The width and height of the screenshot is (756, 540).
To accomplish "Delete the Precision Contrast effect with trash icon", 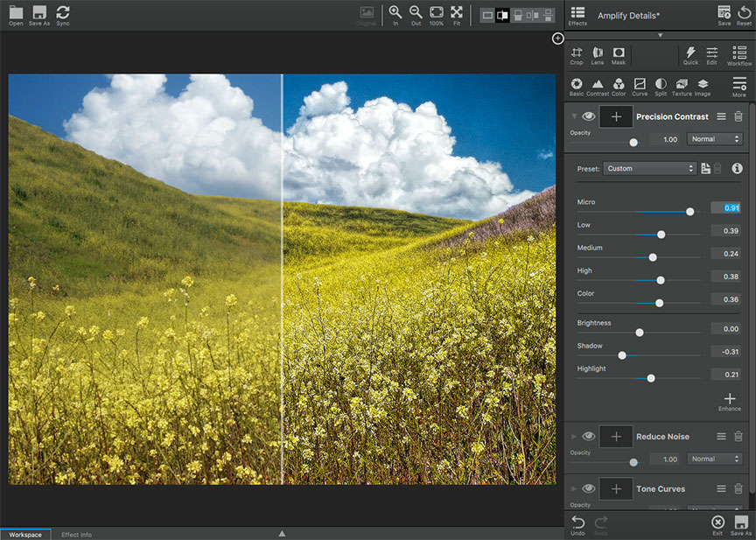I will [738, 116].
